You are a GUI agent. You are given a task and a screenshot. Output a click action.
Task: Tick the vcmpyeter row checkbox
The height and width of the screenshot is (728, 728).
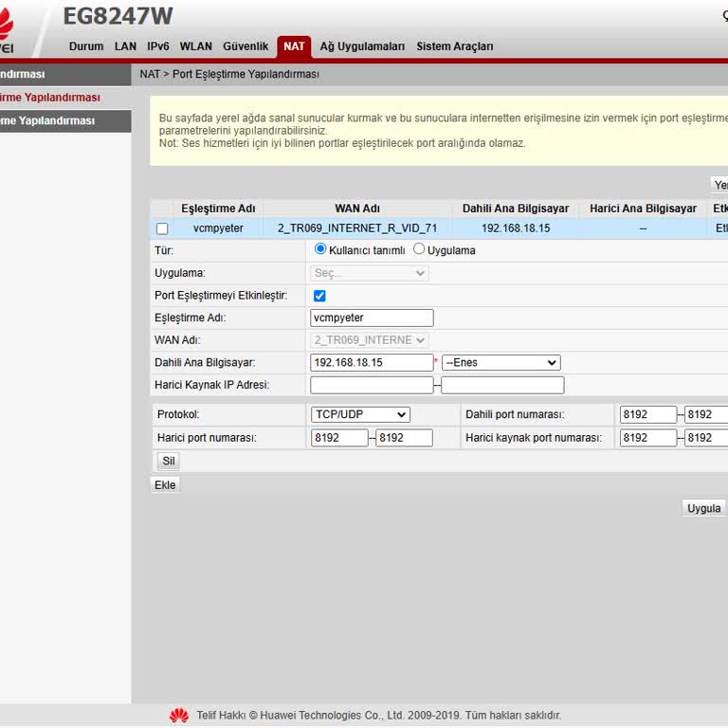click(x=162, y=228)
